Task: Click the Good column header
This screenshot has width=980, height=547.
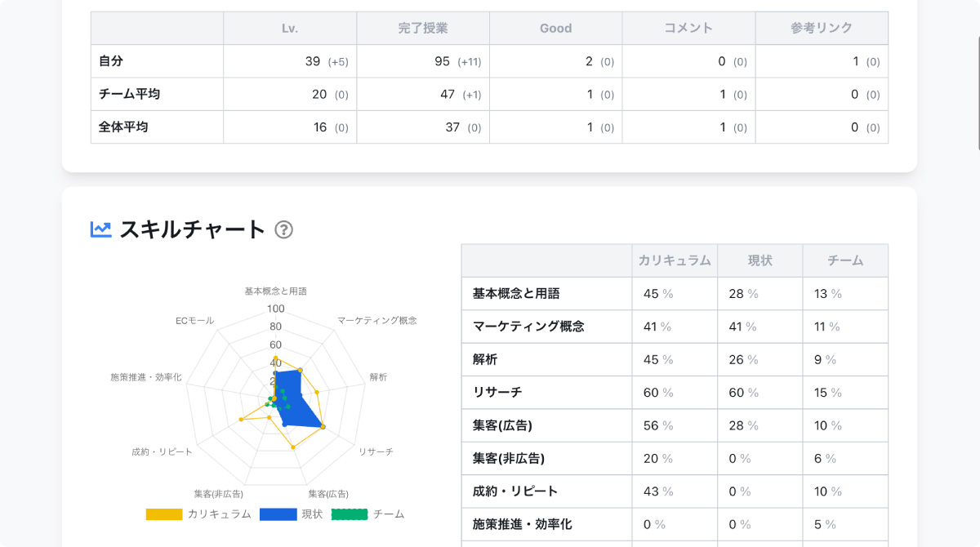Action: pos(556,28)
